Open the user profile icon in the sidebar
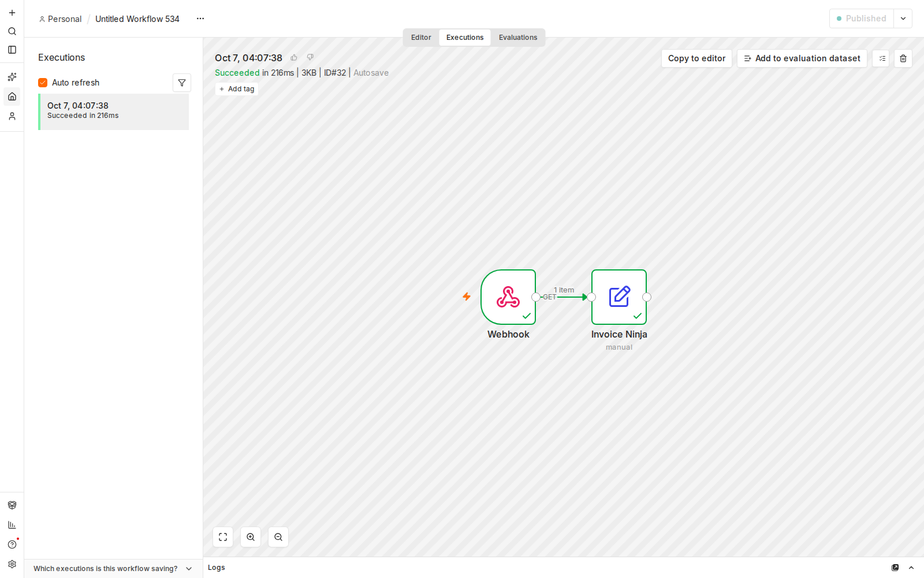The height and width of the screenshot is (578, 924). 12,116
